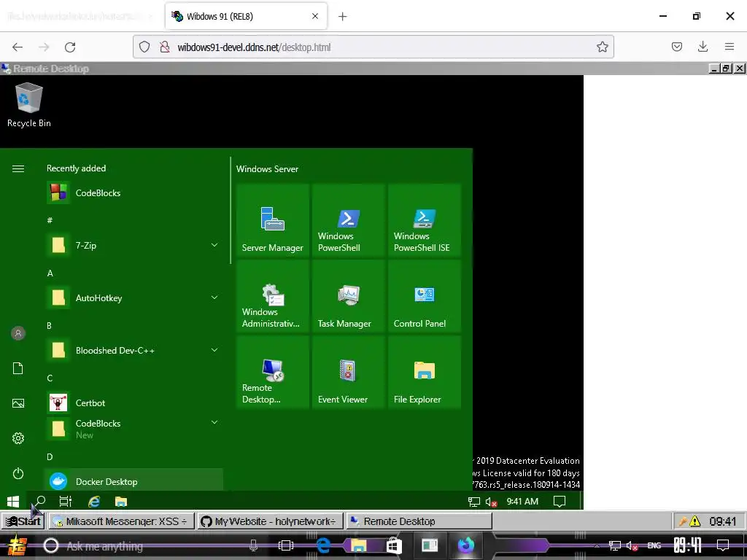Open Task View on the remote taskbar

(x=66, y=502)
